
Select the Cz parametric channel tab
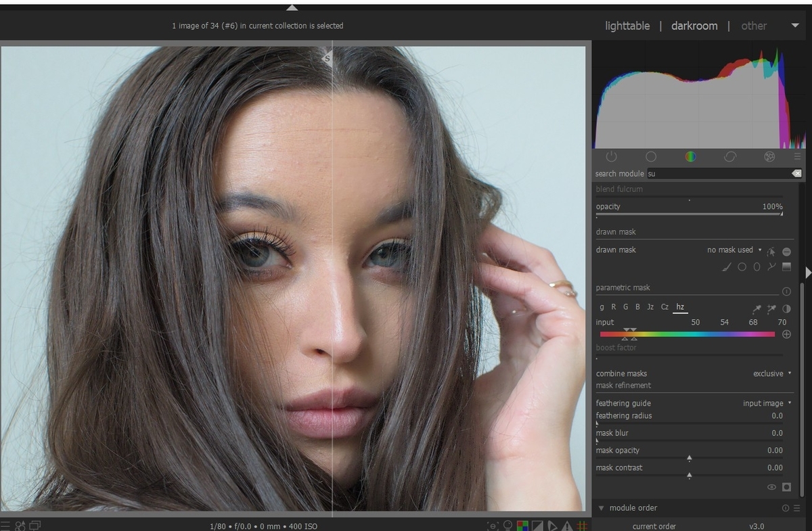coord(665,307)
